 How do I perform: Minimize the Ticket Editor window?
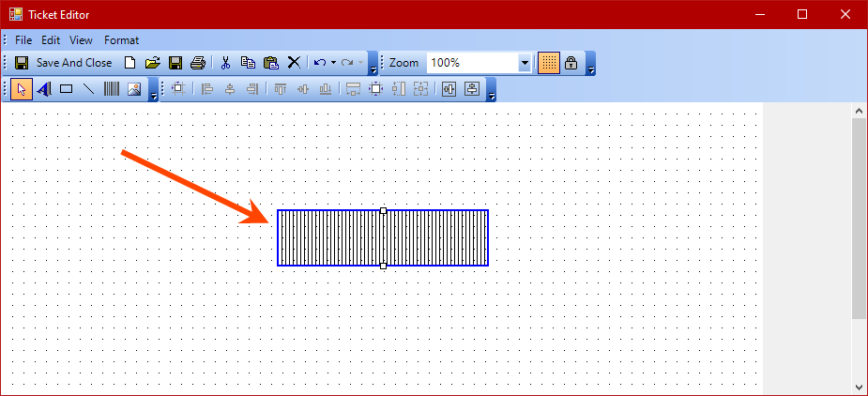coord(759,14)
